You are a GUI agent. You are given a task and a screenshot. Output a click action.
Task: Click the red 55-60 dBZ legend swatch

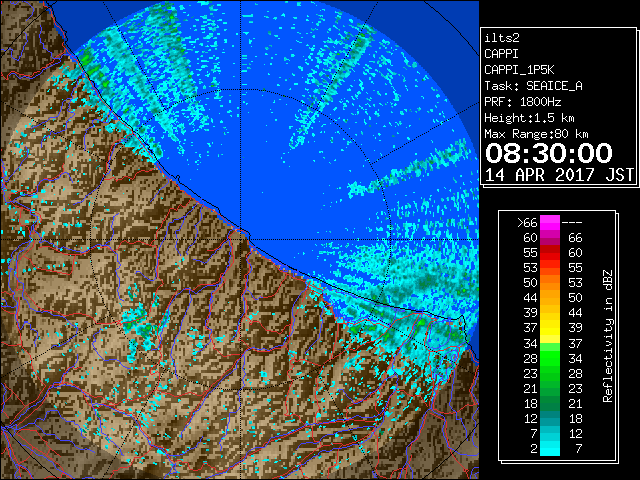[x=550, y=253]
